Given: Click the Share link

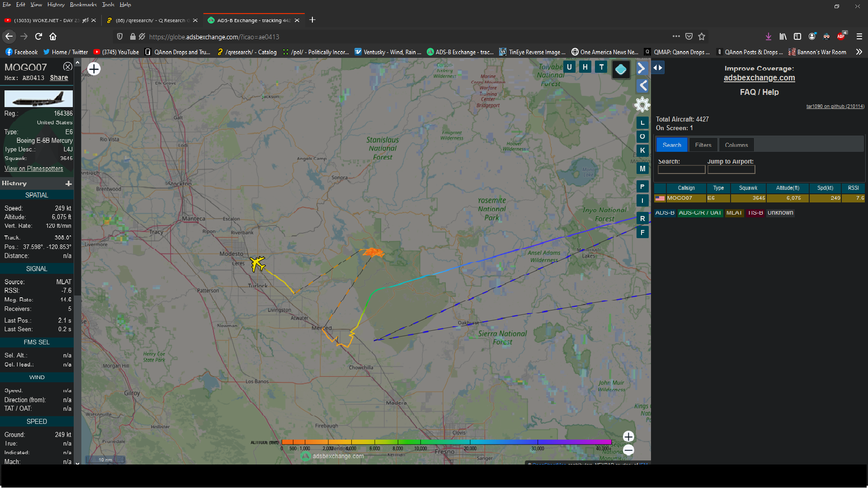Looking at the screenshot, I should click(x=59, y=78).
